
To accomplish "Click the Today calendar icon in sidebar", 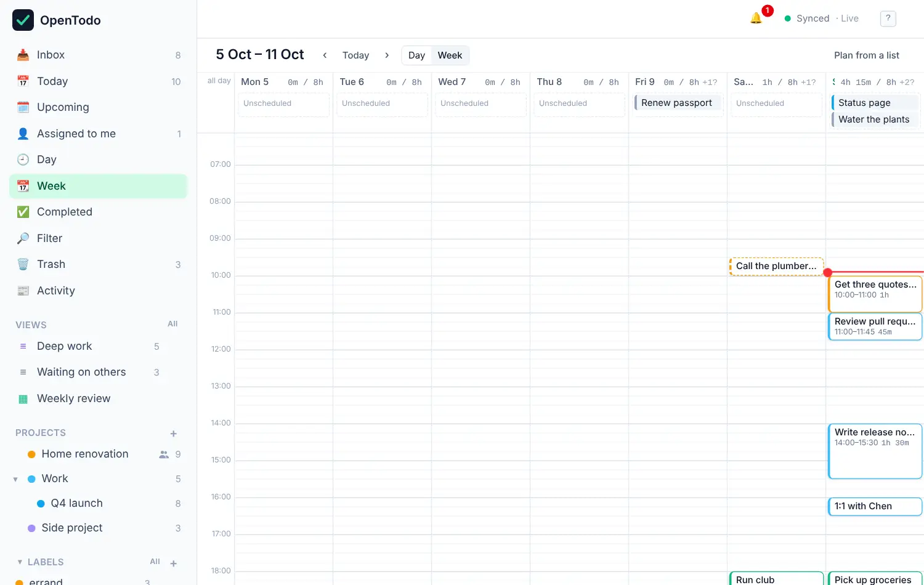I will [x=23, y=81].
